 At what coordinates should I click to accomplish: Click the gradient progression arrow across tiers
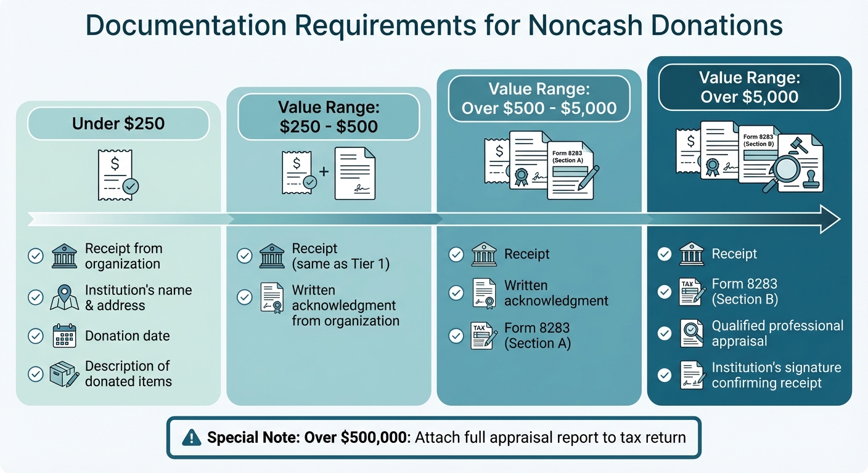click(432, 219)
